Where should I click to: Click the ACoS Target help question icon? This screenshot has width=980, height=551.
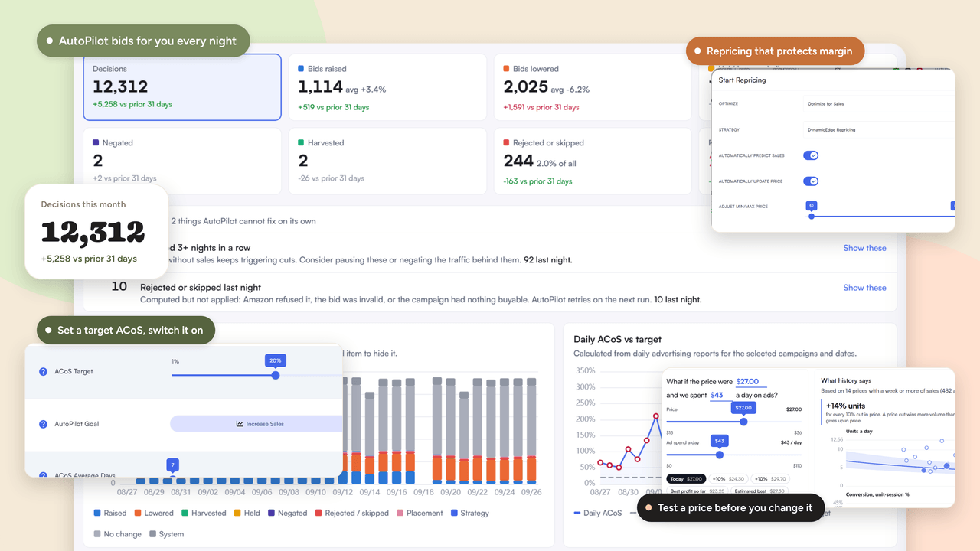click(43, 372)
